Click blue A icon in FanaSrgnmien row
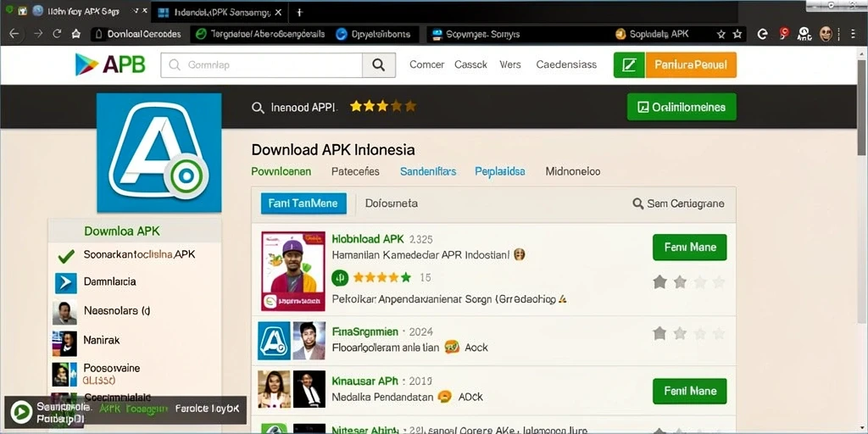The width and height of the screenshot is (868, 434). pos(274,341)
